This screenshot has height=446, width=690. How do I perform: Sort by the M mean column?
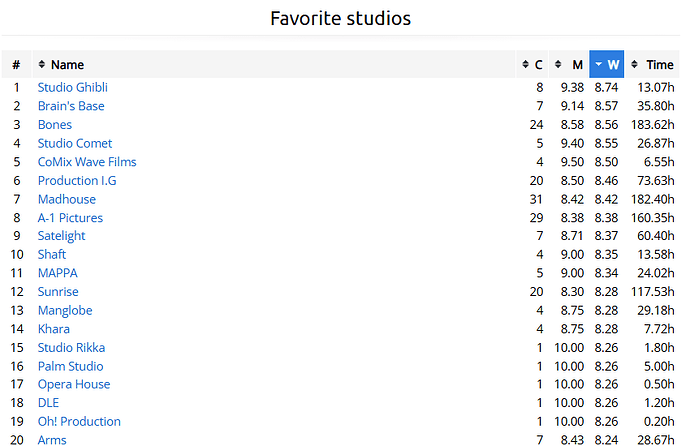pyautogui.click(x=570, y=65)
